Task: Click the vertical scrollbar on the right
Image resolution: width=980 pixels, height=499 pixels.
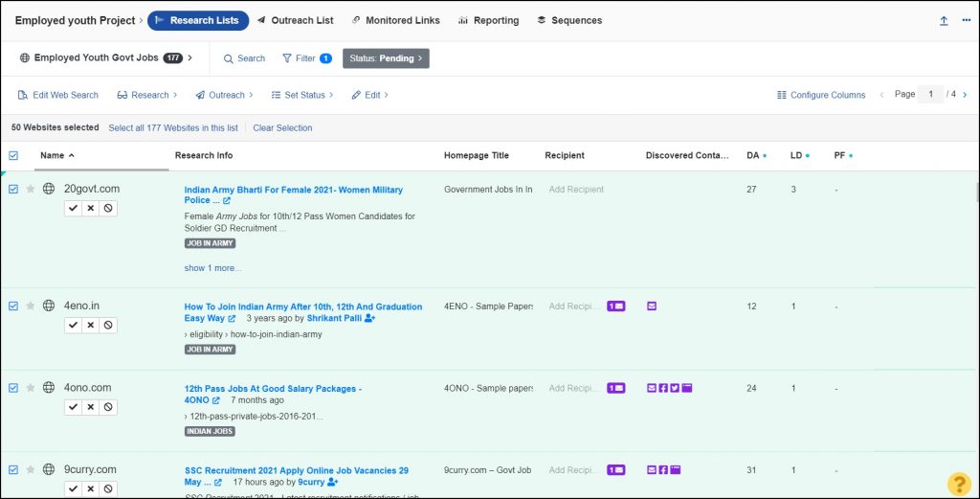Action: point(977,193)
